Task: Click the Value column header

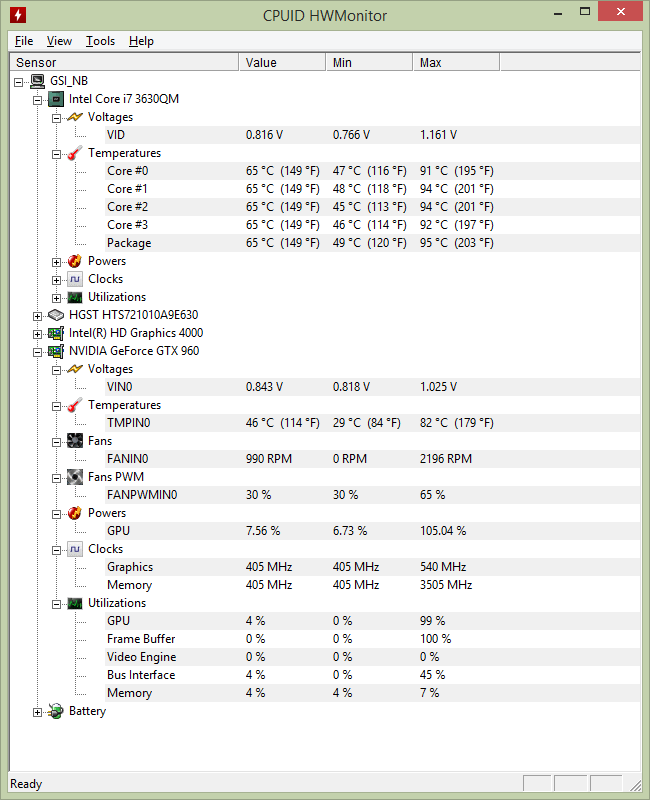Action: coord(283,62)
